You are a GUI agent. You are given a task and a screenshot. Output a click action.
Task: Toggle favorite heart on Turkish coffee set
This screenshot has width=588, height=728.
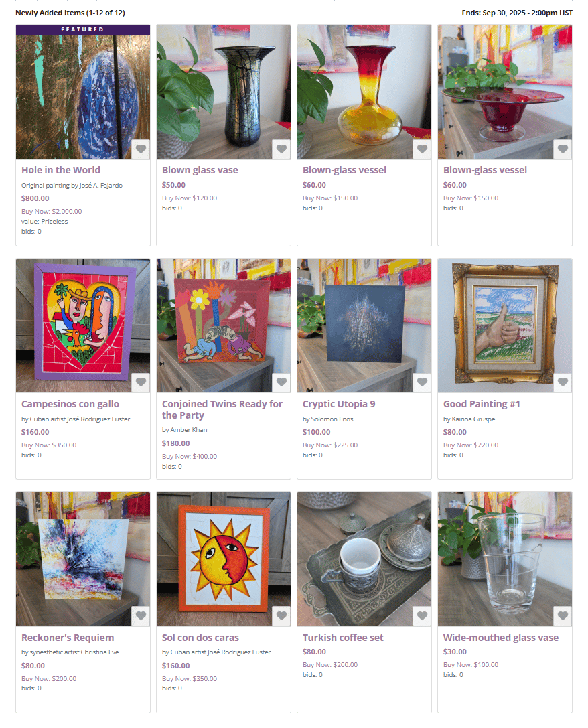pyautogui.click(x=422, y=616)
